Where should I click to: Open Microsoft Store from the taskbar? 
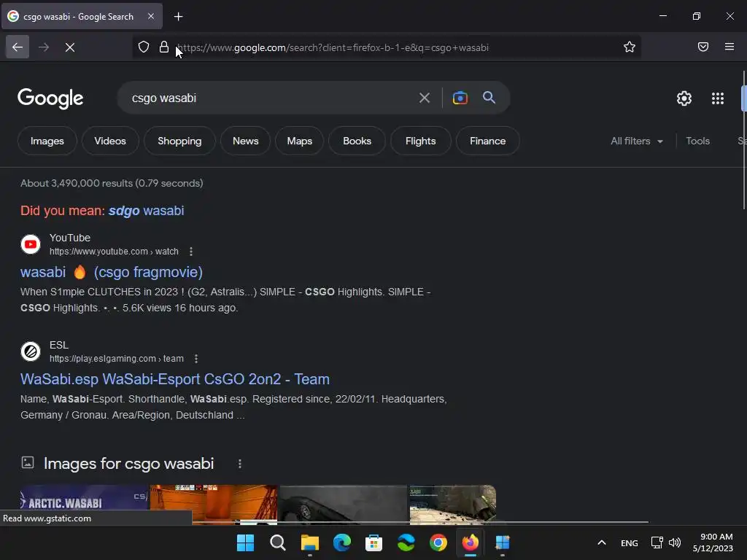pyautogui.click(x=374, y=542)
